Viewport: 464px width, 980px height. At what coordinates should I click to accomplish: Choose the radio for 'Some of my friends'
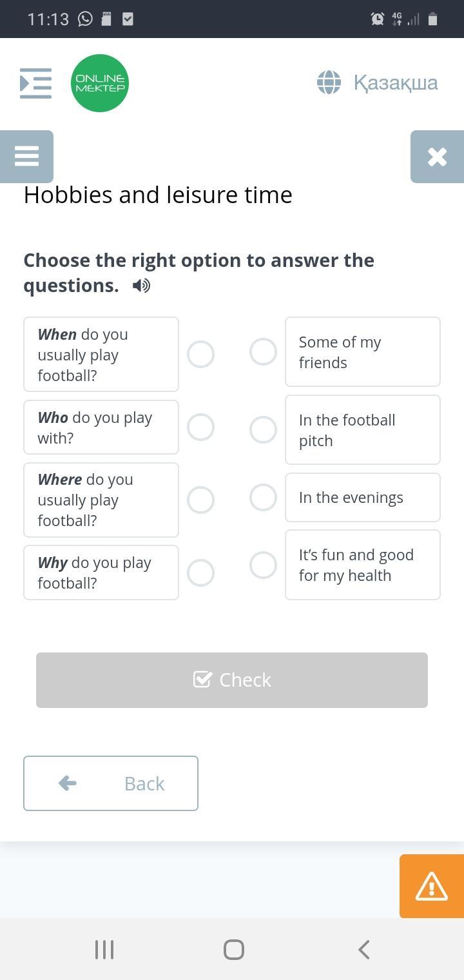tap(263, 352)
